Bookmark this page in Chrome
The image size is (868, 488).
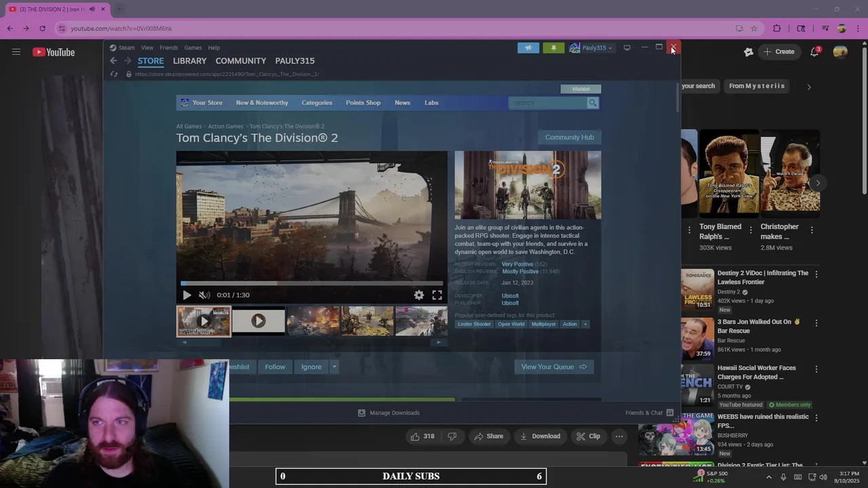click(x=754, y=28)
